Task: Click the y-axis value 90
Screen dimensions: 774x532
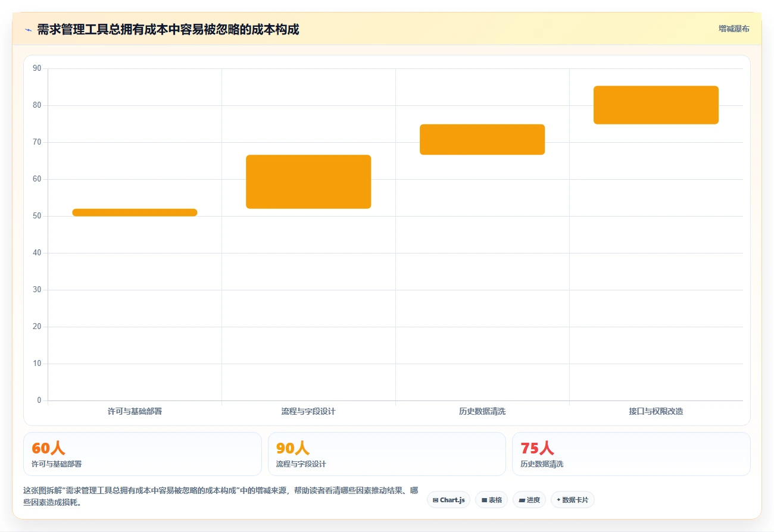Action: point(37,68)
